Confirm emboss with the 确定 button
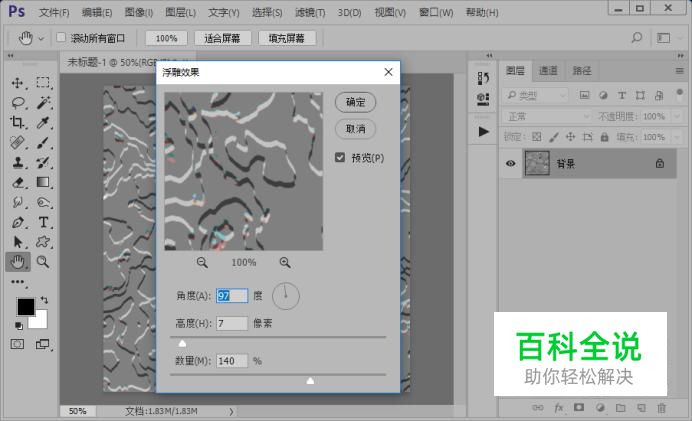Screen dimensions: 692x421 point(355,102)
